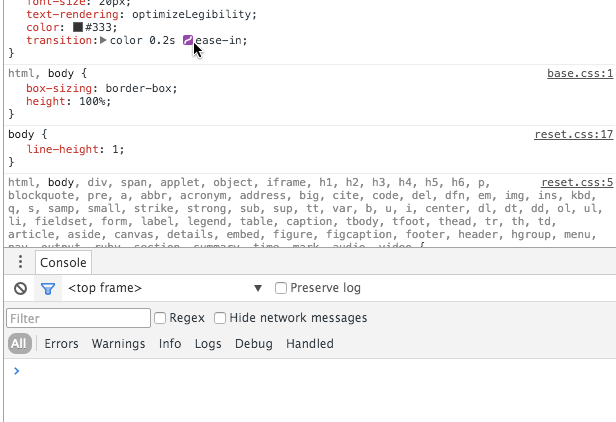Check Hide network messages

[x=220, y=318]
